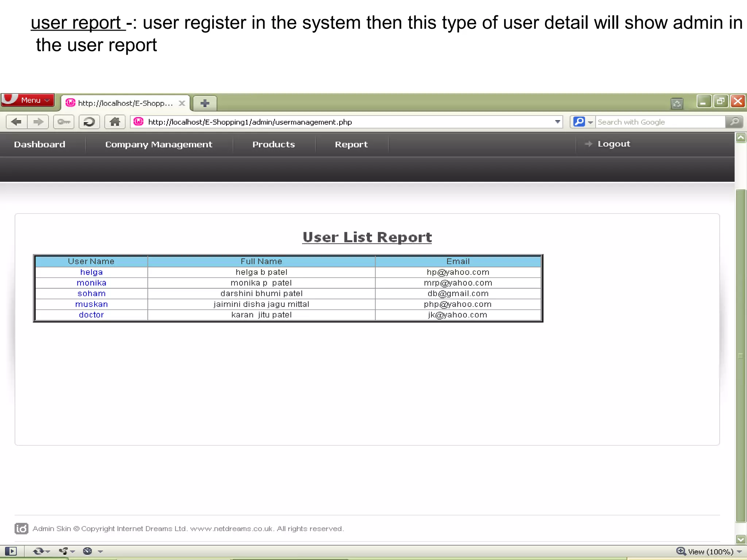This screenshot has height=560, width=747.
Task: Select full name monika p patel
Action: tap(262, 283)
